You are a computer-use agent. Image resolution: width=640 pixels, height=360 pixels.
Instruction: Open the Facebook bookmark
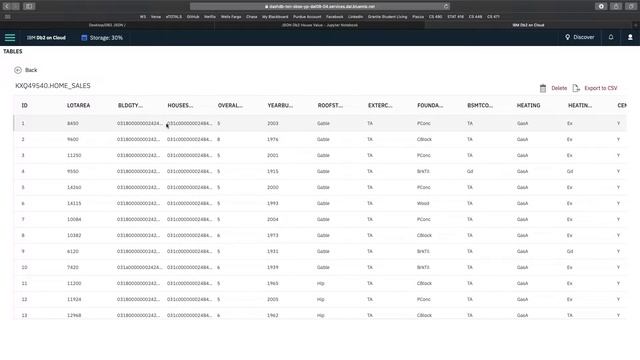tap(335, 17)
